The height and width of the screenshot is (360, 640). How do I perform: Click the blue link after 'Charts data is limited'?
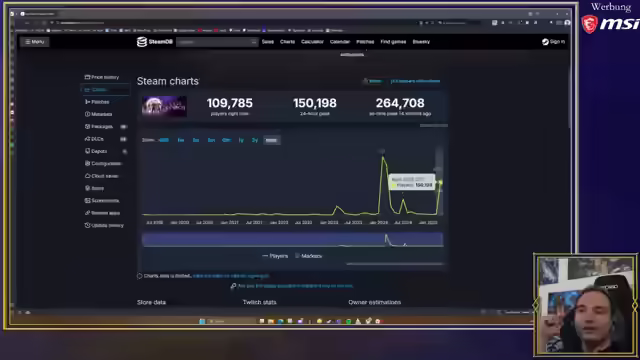pyautogui.click(x=231, y=276)
